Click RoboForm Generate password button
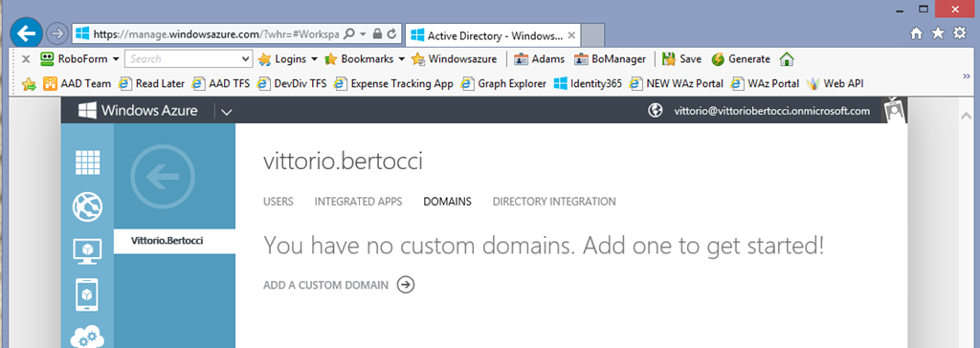Screen dimensions: 980x348 coord(742,59)
